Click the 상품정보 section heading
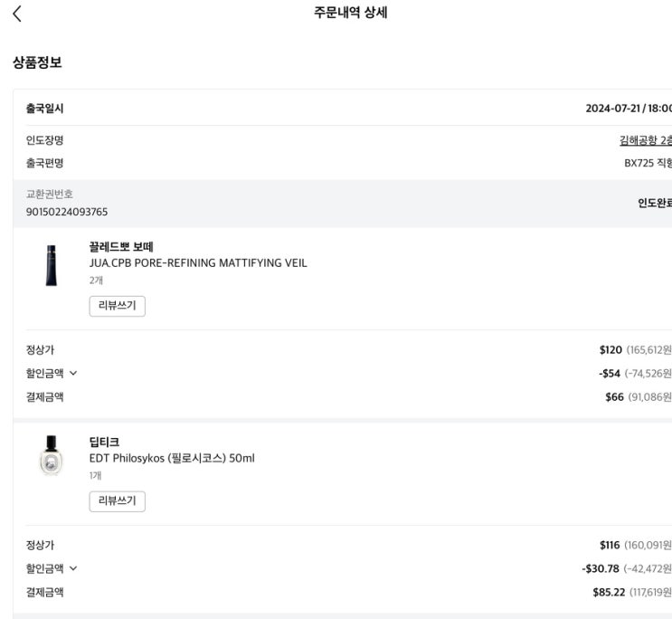This screenshot has height=619, width=672. click(x=37, y=62)
